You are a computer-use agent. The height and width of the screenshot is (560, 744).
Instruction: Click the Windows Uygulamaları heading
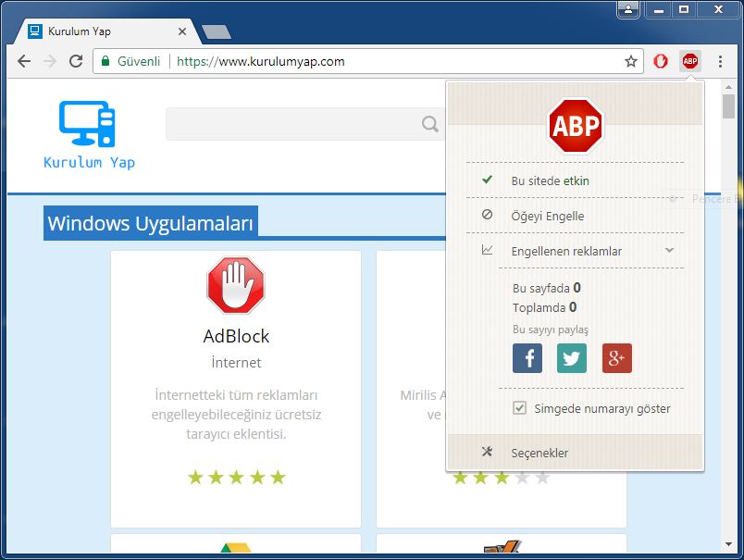[x=151, y=223]
